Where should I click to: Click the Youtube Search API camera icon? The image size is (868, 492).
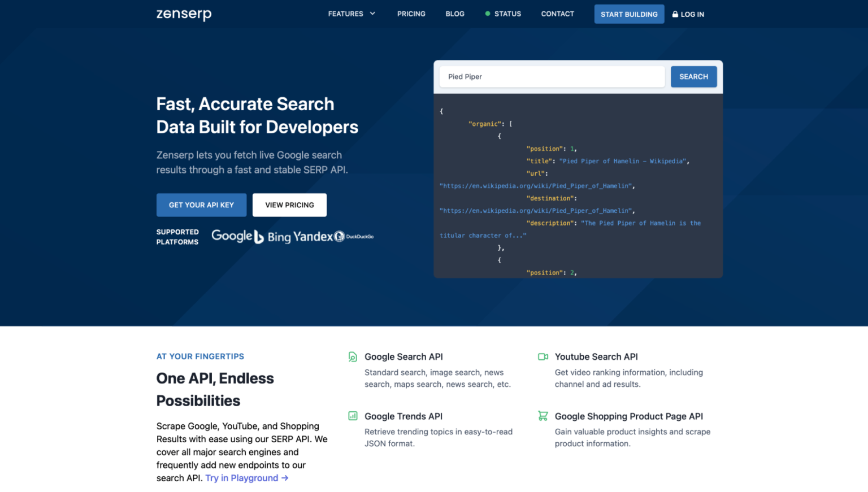tap(543, 357)
